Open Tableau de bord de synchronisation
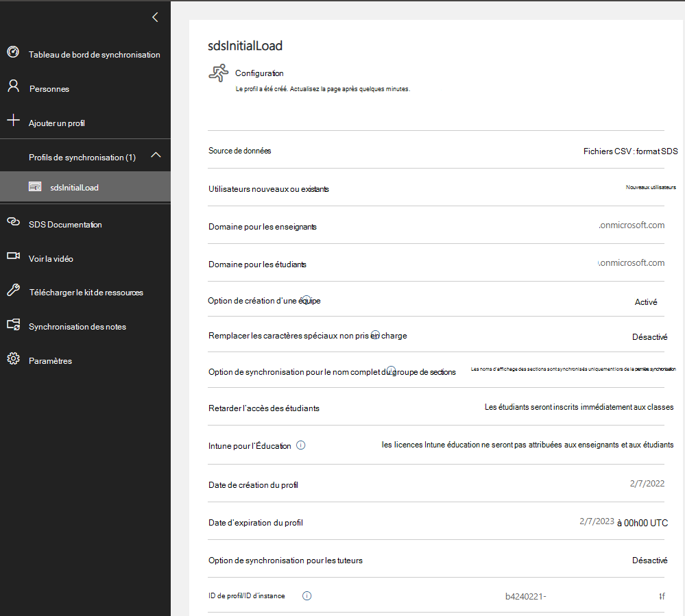This screenshot has width=685, height=616. click(x=94, y=55)
